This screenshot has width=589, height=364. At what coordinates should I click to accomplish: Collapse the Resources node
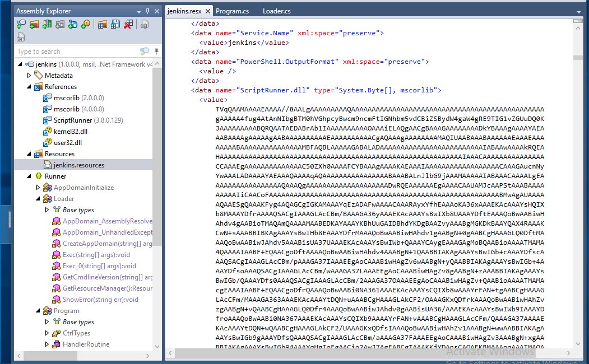(29, 154)
